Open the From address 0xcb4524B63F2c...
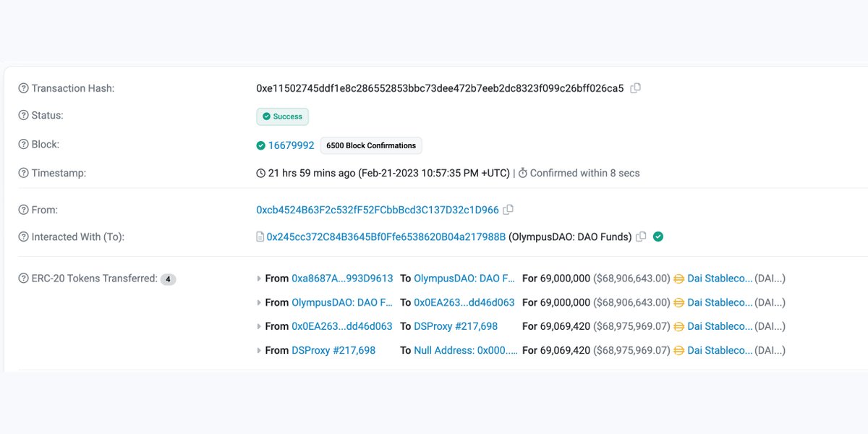The image size is (868, 434). pyautogui.click(x=378, y=210)
